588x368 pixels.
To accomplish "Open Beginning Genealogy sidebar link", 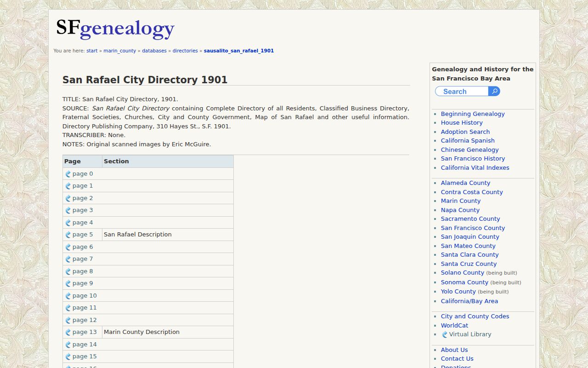I will (473, 114).
